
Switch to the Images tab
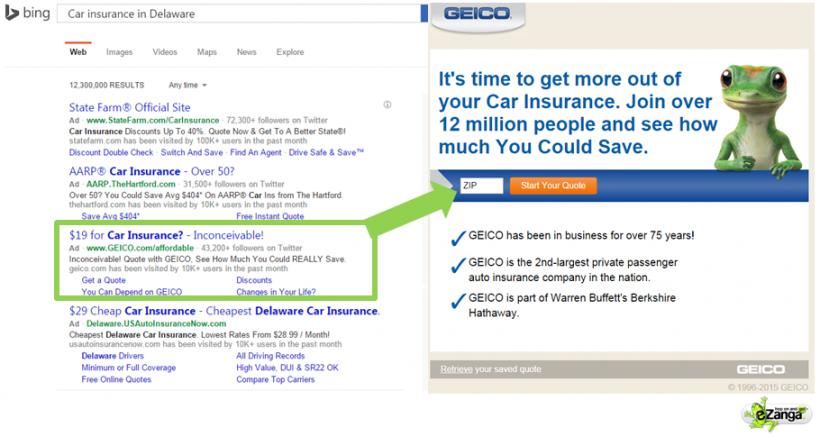(x=119, y=52)
